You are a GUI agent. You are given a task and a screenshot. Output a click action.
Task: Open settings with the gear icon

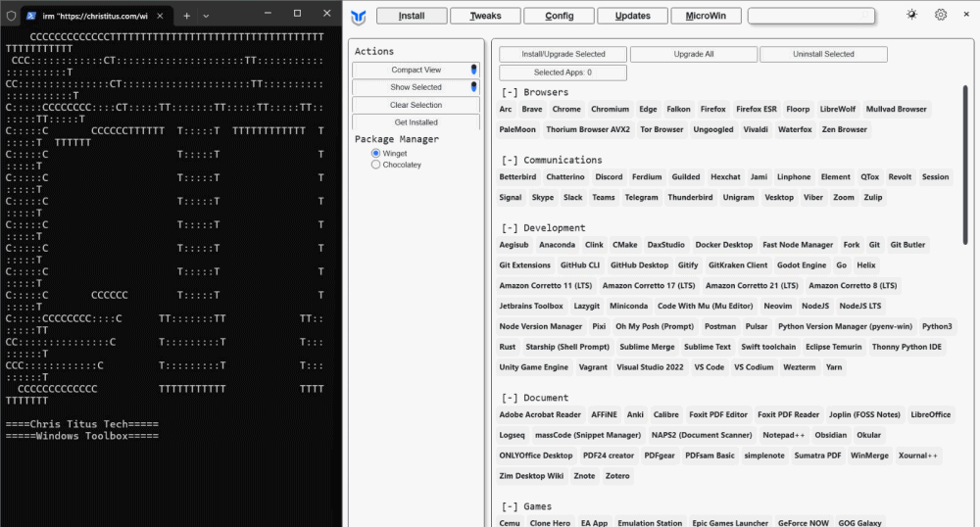941,15
